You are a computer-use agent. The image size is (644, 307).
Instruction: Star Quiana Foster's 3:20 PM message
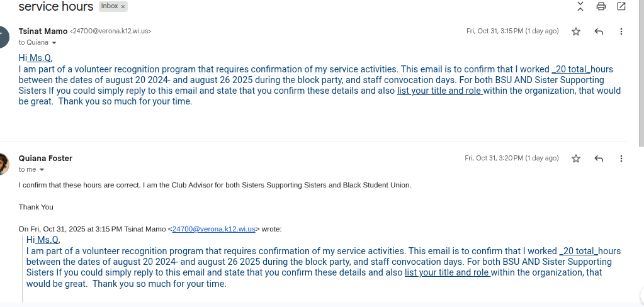[x=575, y=159]
